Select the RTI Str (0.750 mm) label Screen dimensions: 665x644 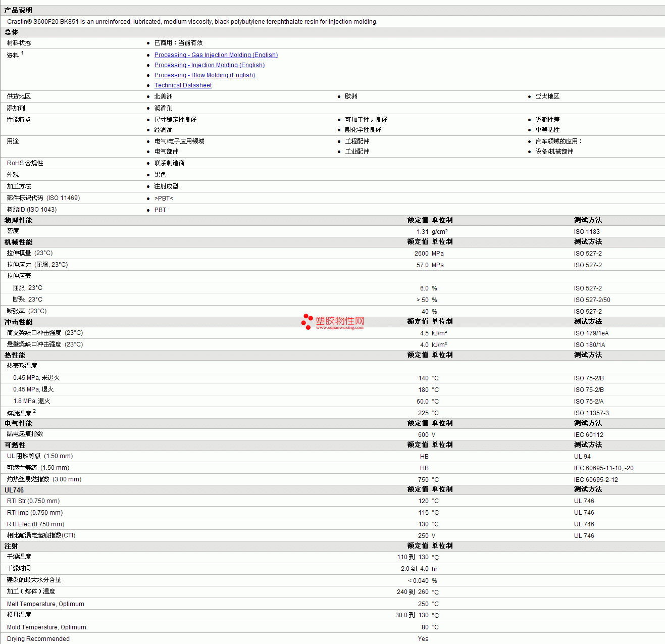33,501
